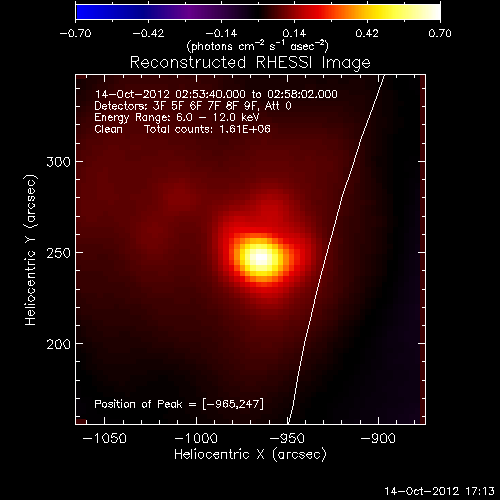Screen dimensions: 500x500
Task: Click the Heliocentric X axis label
Action: 250,454
